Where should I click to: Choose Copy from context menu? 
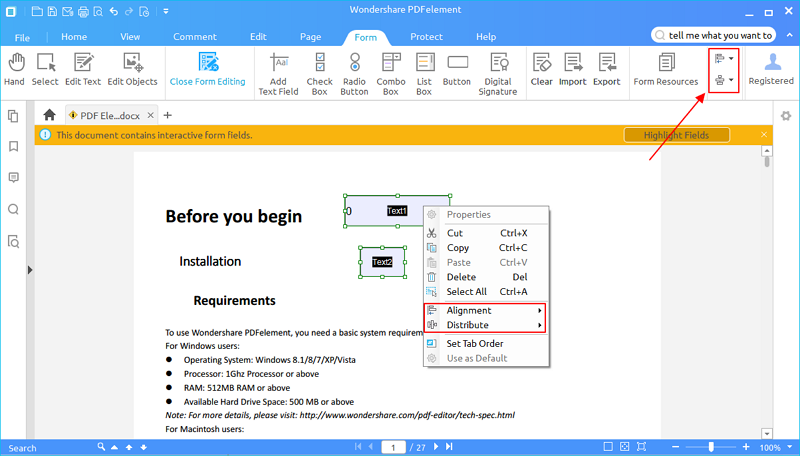click(485, 248)
